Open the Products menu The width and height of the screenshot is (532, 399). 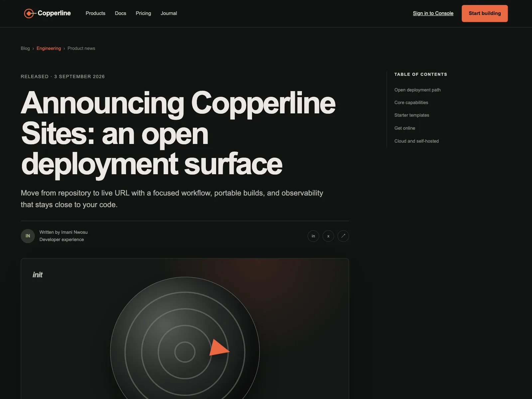[x=95, y=13]
